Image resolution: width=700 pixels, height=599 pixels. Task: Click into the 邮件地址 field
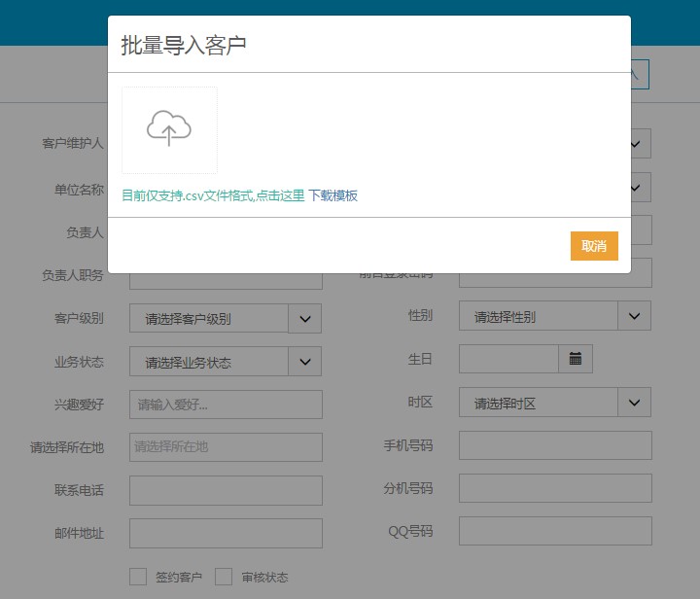point(226,533)
